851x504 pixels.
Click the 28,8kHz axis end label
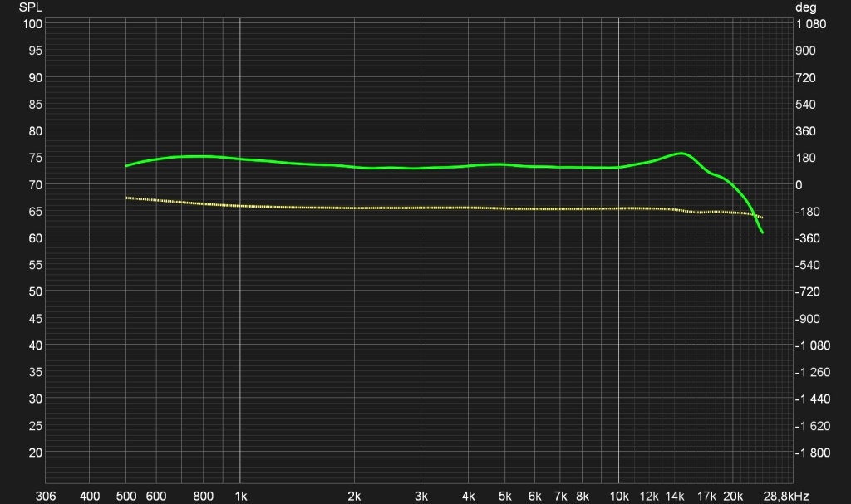click(786, 496)
